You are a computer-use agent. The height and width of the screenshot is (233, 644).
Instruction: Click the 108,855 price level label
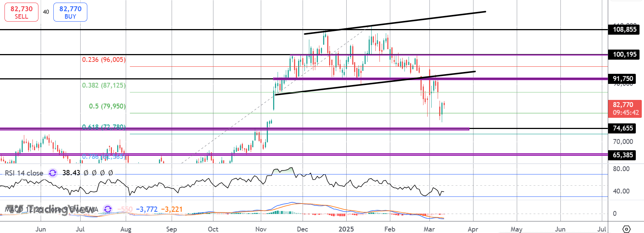tap(624, 29)
